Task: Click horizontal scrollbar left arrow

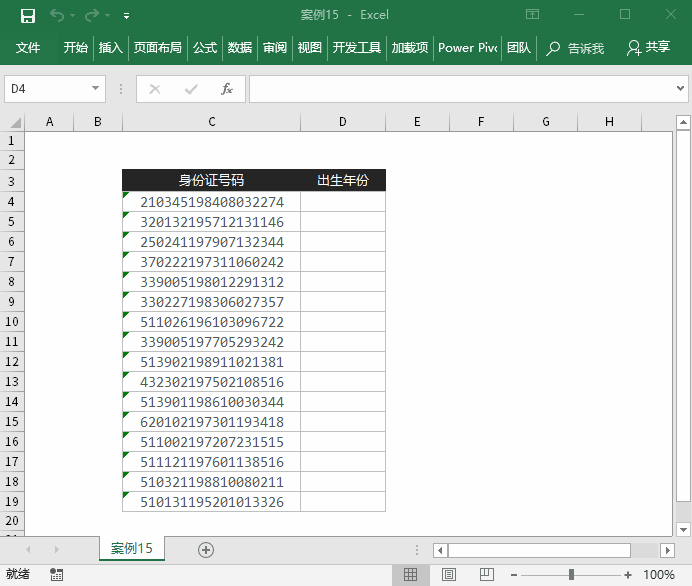Action: 440,550
